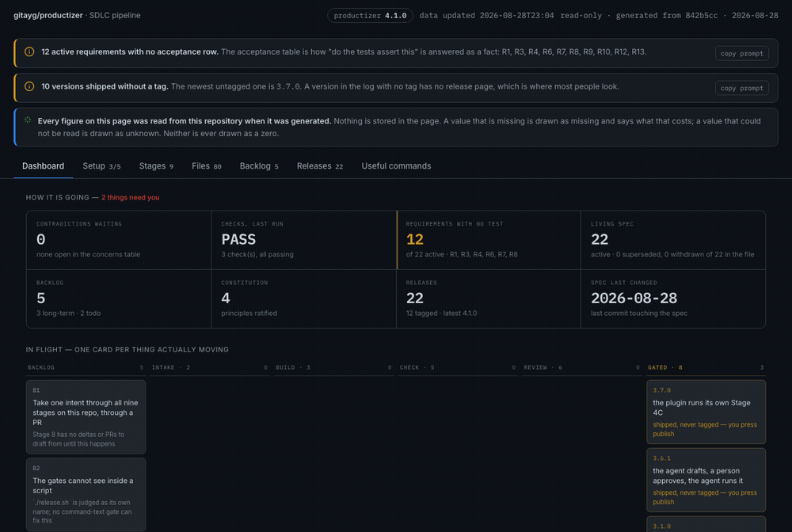The width and height of the screenshot is (792, 532).
Task: Click 'shipped, never tagged' note on 3.7.0 card
Action: tap(705, 429)
